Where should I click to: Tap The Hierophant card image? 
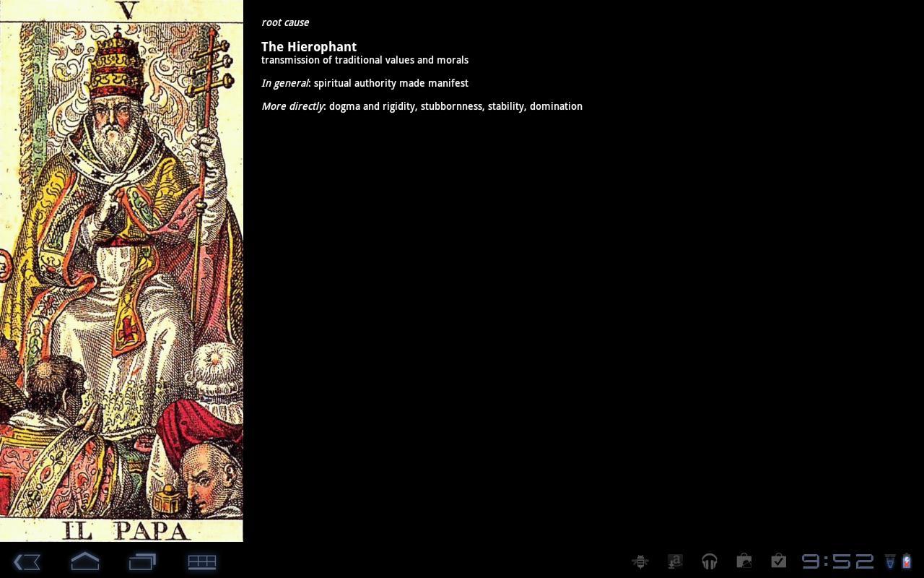[121, 271]
